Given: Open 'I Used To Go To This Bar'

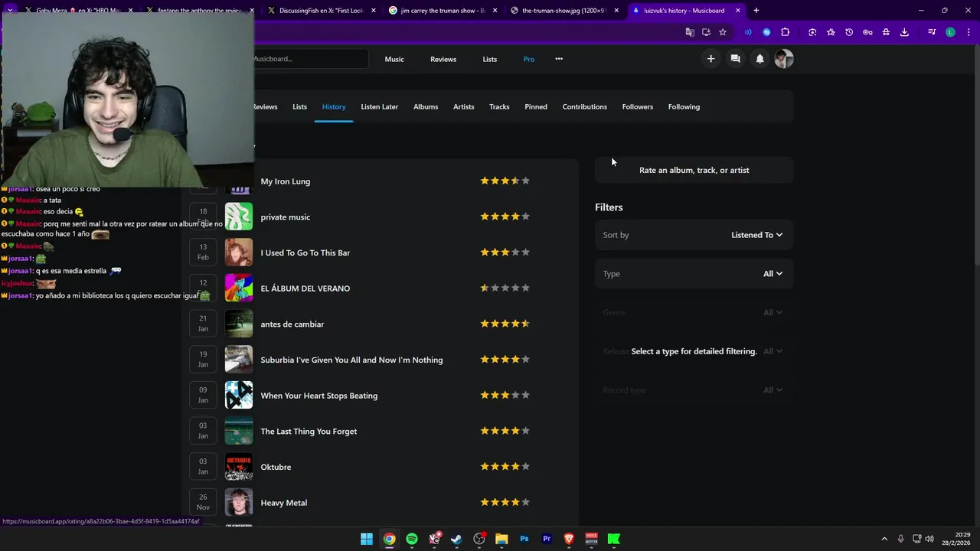Looking at the screenshot, I should (305, 253).
